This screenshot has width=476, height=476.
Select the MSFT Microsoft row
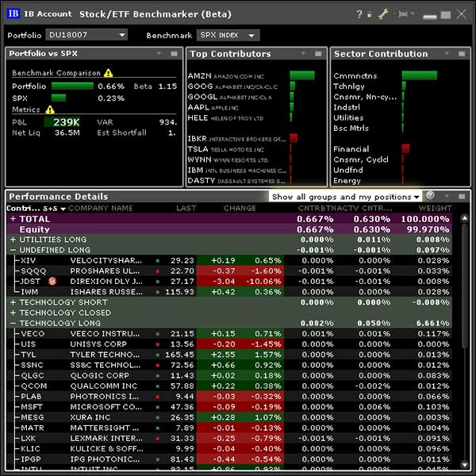[229, 407]
